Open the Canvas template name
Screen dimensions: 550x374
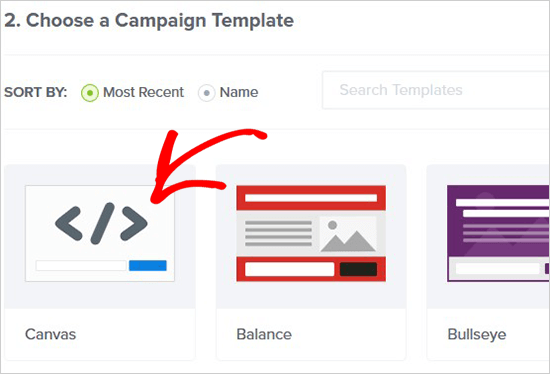[x=51, y=334]
